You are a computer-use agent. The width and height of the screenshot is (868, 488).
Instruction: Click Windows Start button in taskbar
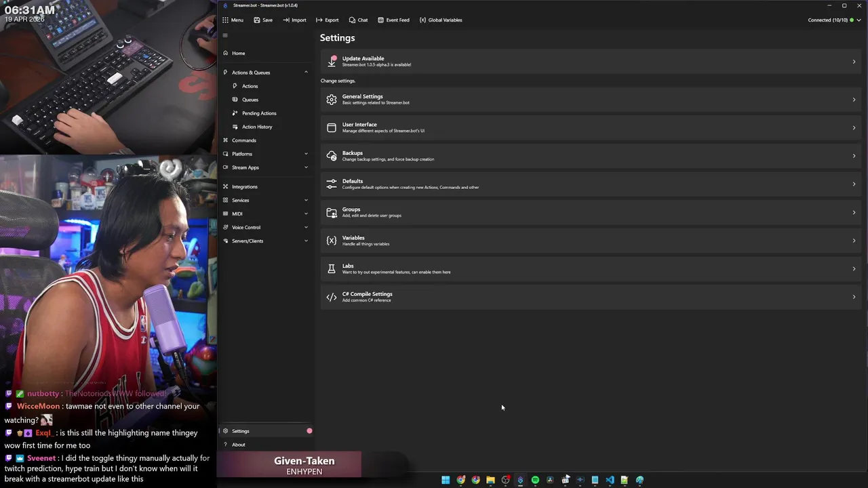click(x=446, y=480)
